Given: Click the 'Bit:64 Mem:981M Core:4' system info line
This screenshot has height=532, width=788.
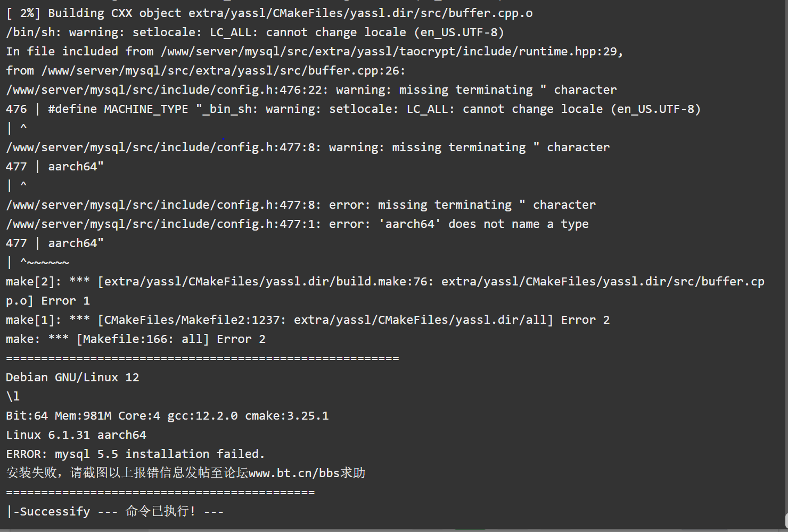Looking at the screenshot, I should click(167, 415).
